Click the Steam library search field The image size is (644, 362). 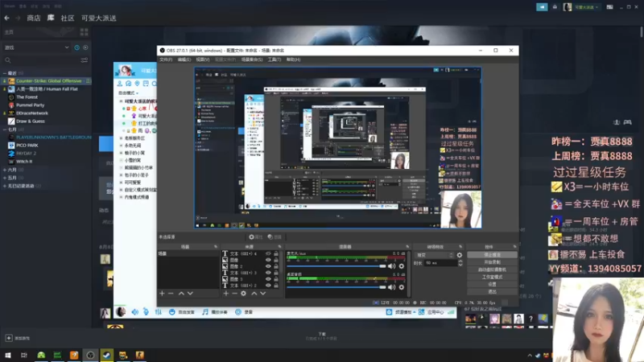pyautogui.click(x=41, y=60)
